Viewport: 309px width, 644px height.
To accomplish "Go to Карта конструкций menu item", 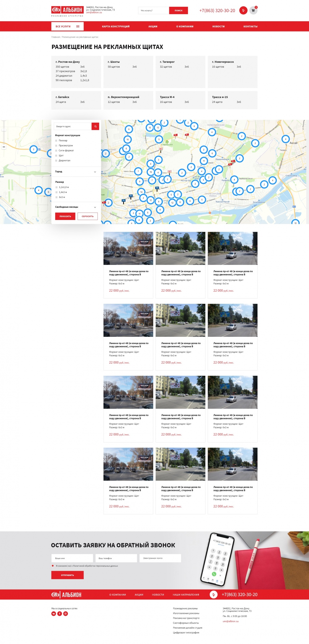I will (x=116, y=27).
